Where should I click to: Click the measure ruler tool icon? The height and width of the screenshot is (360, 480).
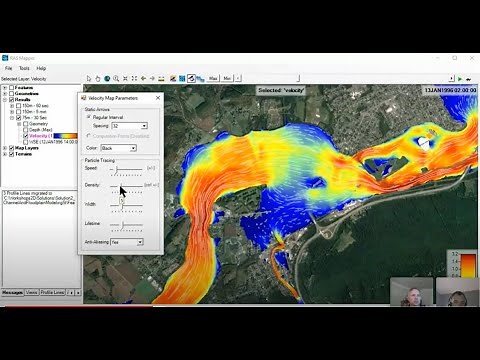pyautogui.click(x=161, y=79)
